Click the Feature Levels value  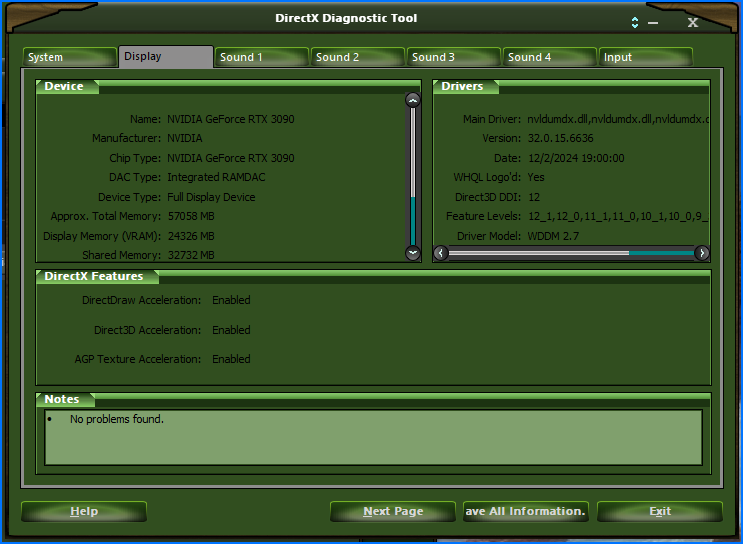pos(618,217)
